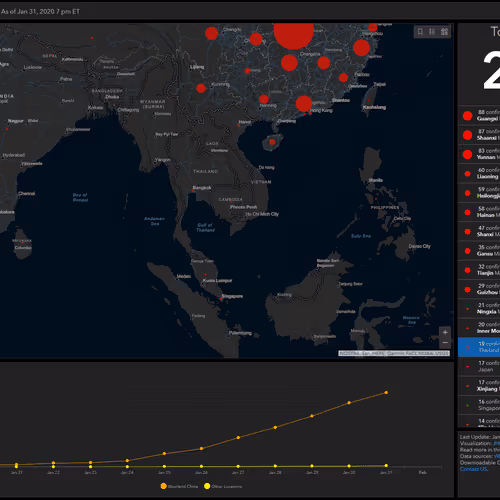Viewport: 500px width, 500px height.
Task: Toggle Other Locations series in chart legend
Action: coord(223,486)
